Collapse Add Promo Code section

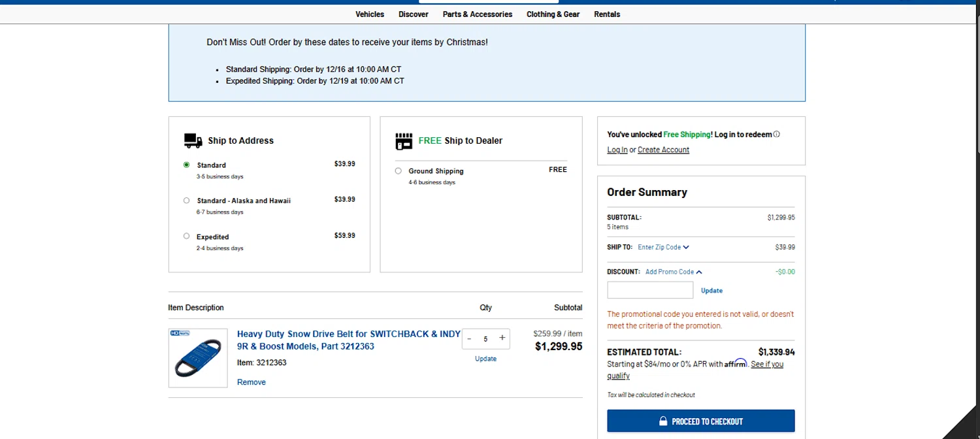[674, 272]
